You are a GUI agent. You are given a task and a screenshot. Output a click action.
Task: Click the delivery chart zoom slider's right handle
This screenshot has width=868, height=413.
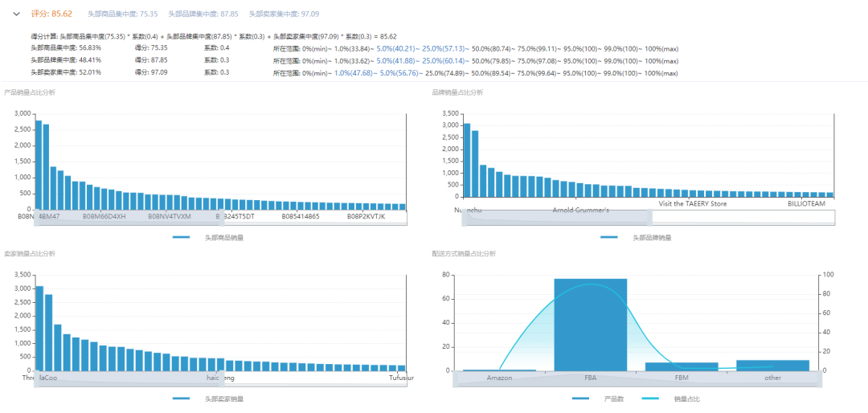pyautogui.click(x=820, y=379)
